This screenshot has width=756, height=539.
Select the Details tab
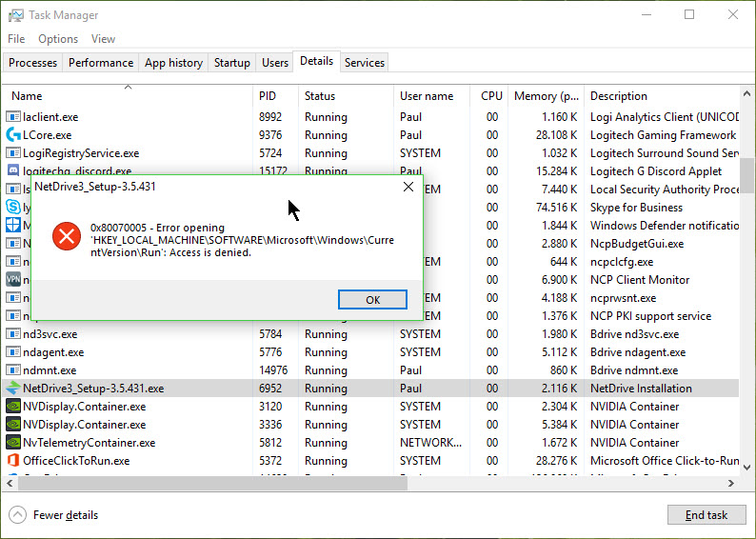pos(317,61)
